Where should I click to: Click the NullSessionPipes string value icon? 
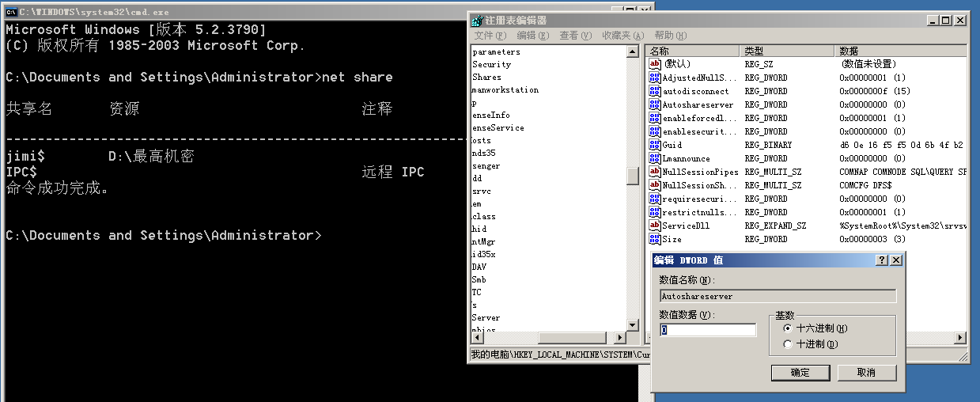[x=654, y=172]
